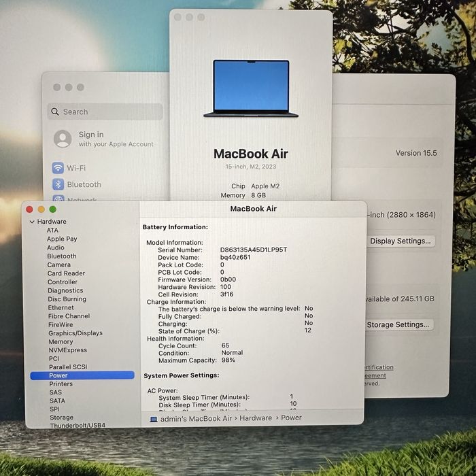Click the Cycle Count value 65
This screenshot has height=476, width=476.
click(x=225, y=345)
